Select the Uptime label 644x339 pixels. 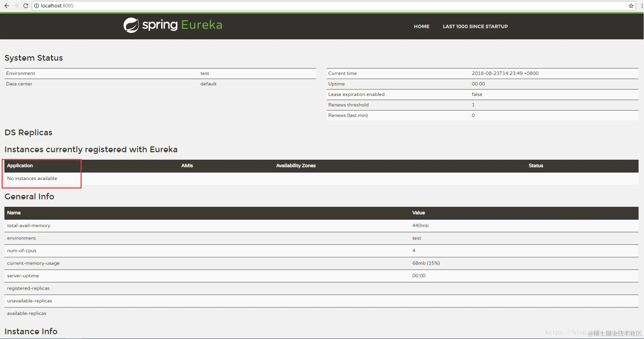pos(336,84)
